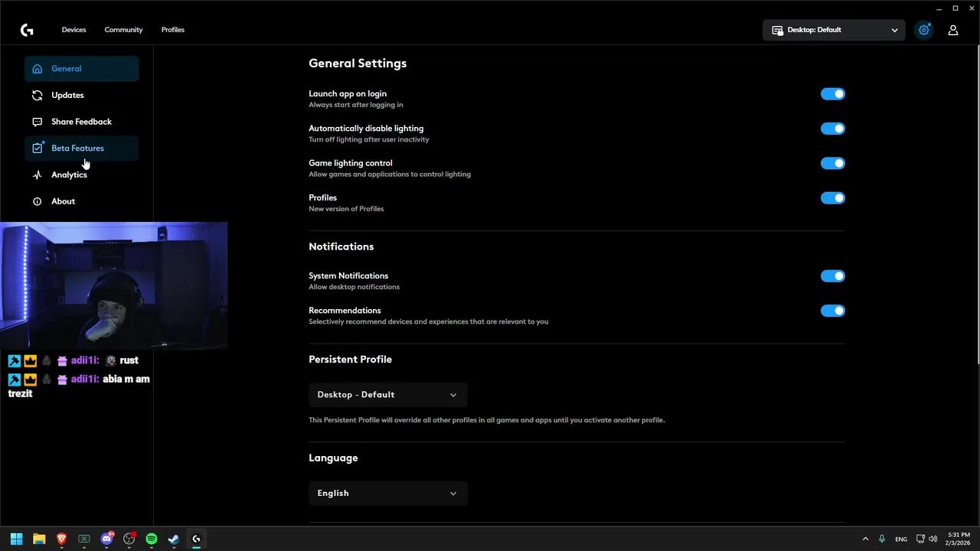Select the Updates sidebar icon

tap(37, 96)
